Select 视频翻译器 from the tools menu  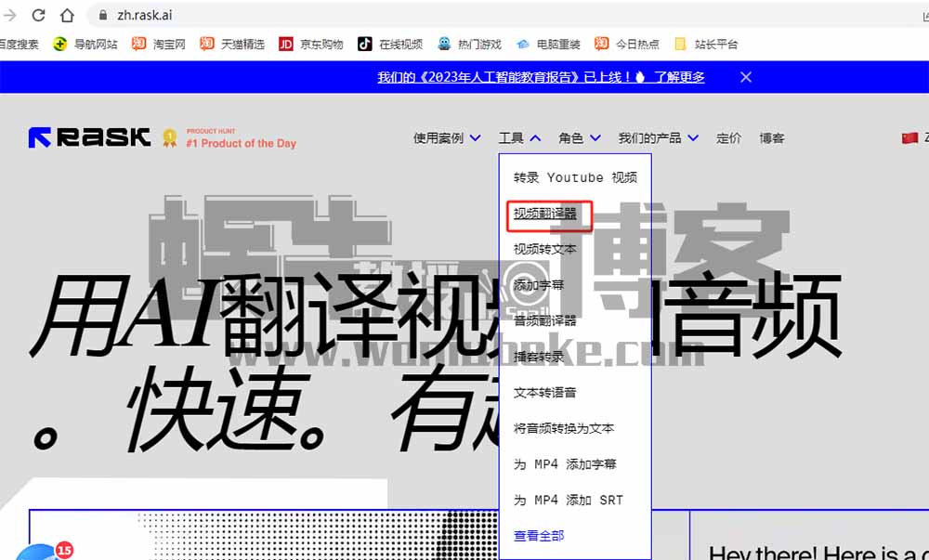point(545,213)
